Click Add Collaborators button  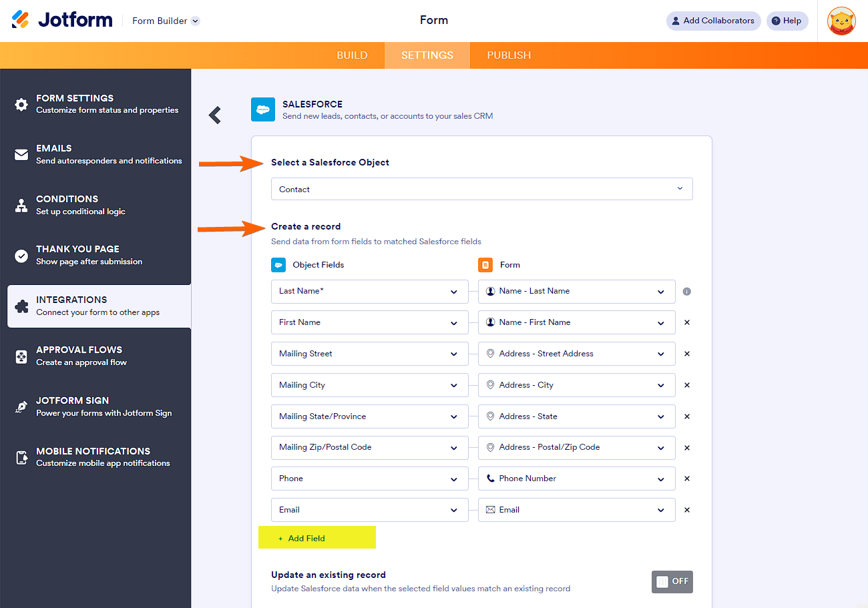(712, 21)
